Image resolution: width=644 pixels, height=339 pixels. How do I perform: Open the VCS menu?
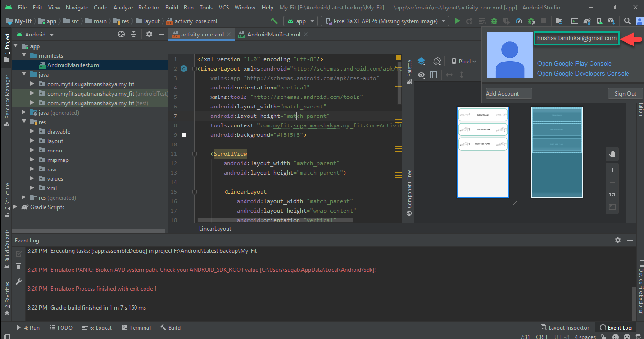[x=224, y=8]
